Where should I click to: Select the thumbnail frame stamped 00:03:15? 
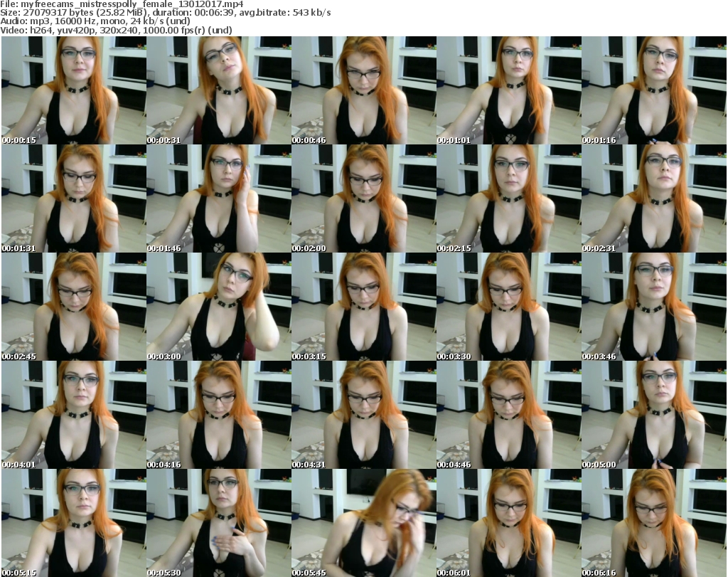[363, 307]
